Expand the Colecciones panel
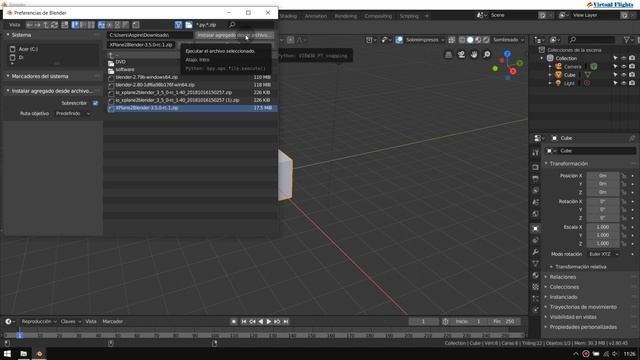 (564, 287)
